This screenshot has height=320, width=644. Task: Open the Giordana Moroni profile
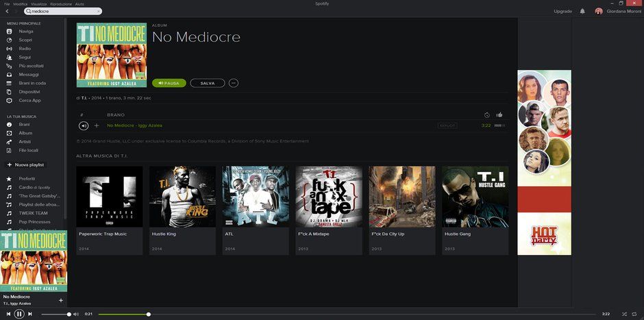[618, 11]
